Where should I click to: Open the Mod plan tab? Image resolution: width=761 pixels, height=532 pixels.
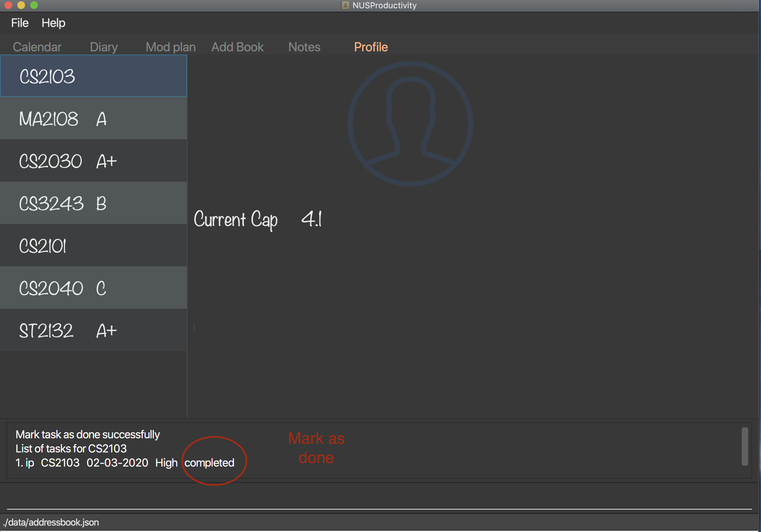pos(171,47)
